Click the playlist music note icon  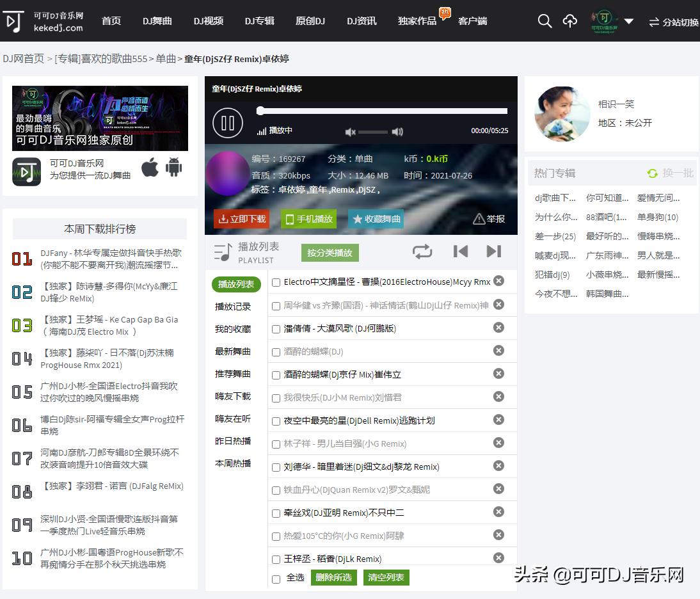coord(223,252)
